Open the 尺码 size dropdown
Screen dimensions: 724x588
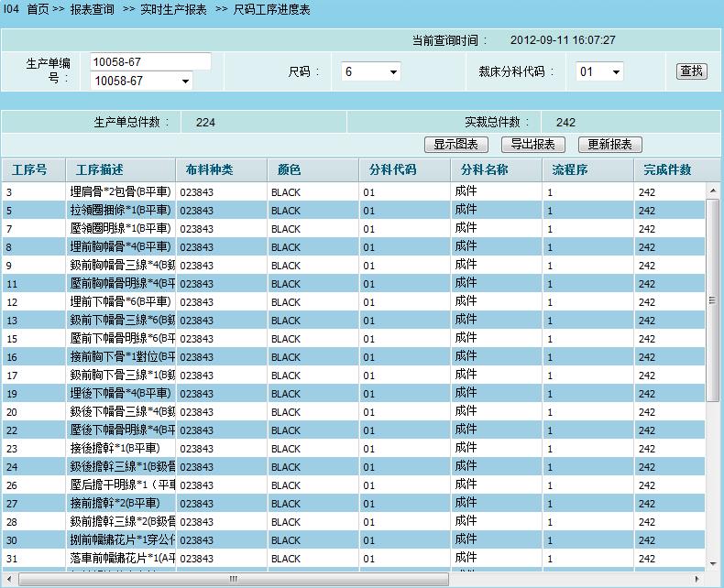(x=371, y=71)
